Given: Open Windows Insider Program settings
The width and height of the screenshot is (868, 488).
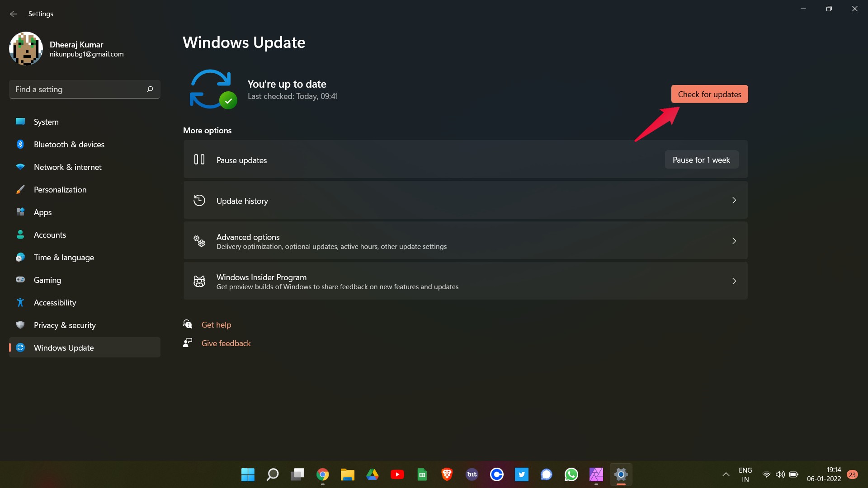Looking at the screenshot, I should point(465,280).
